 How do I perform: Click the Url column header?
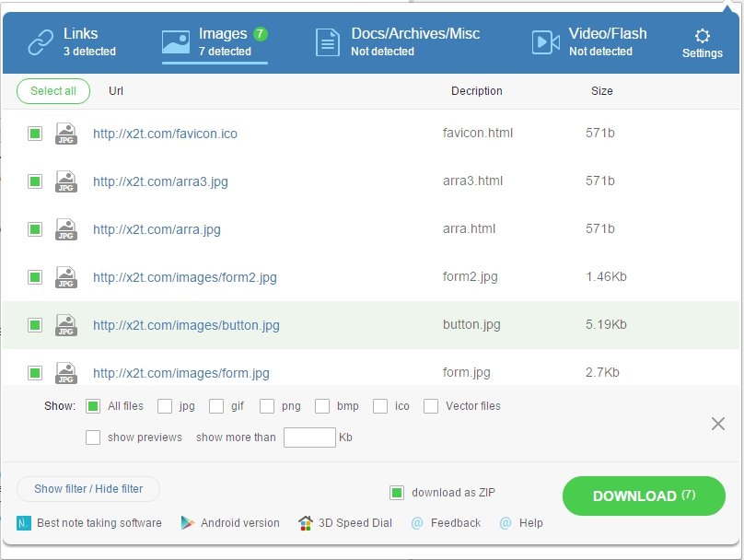click(x=116, y=90)
